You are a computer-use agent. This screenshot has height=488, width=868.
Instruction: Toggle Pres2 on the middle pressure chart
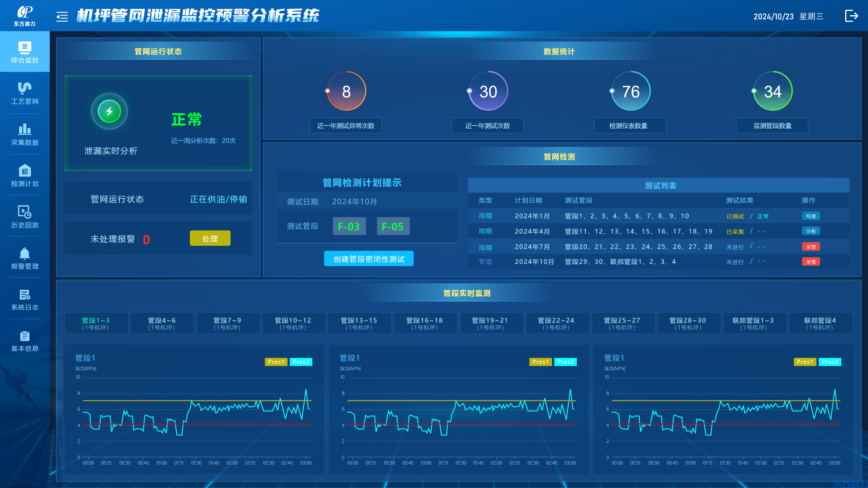565,362
